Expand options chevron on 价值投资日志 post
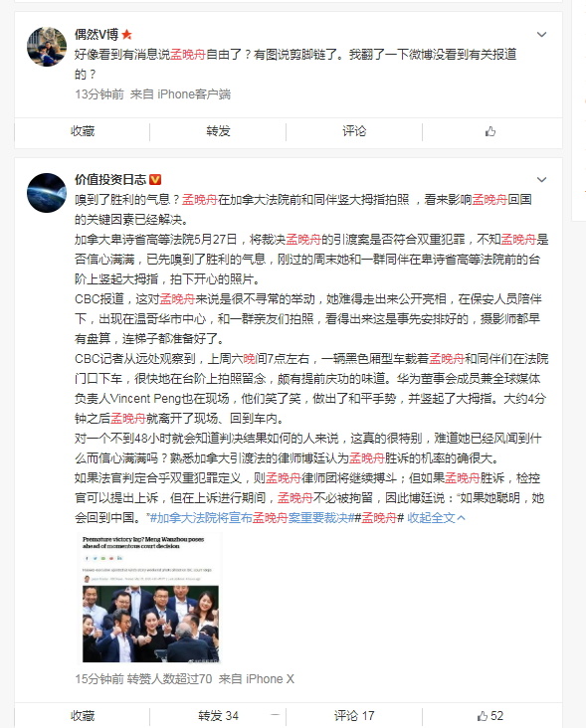This screenshot has width=586, height=728. tap(541, 180)
